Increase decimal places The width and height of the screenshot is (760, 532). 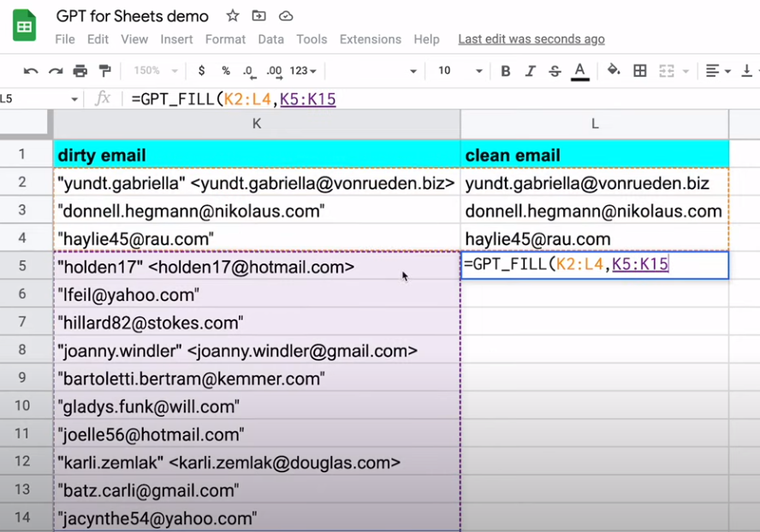[275, 71]
